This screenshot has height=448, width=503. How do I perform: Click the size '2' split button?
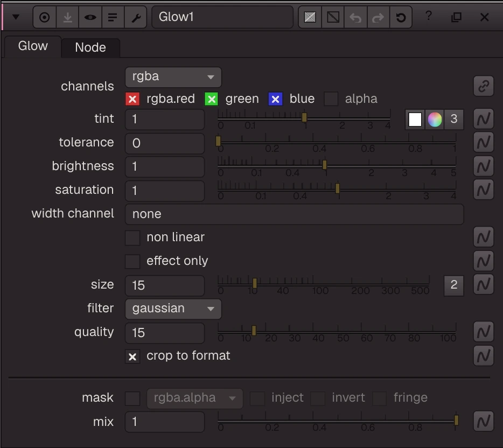click(x=454, y=285)
